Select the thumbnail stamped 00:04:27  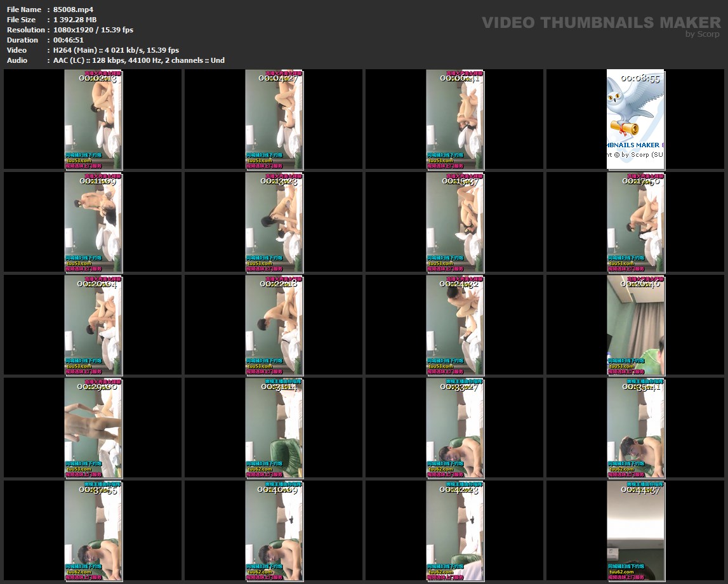click(274, 119)
